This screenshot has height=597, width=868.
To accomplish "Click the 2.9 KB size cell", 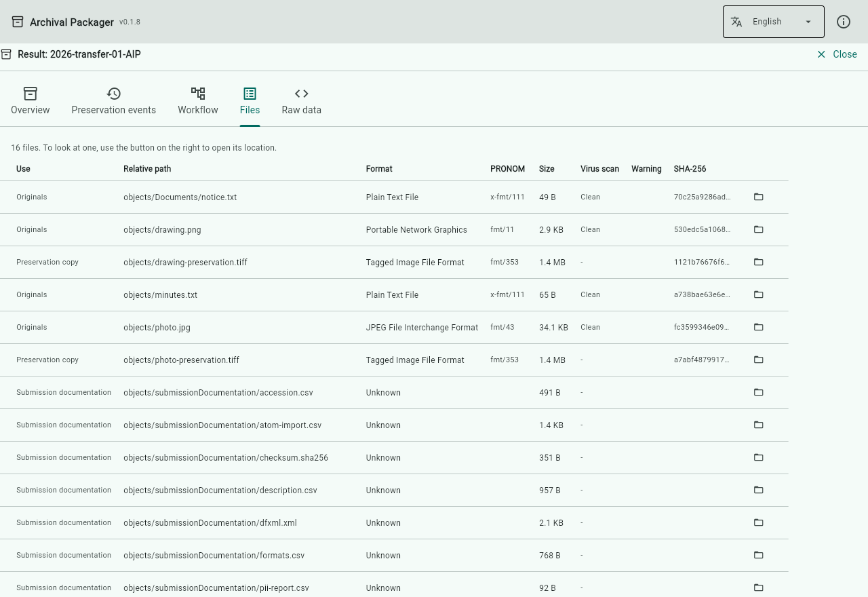I will 551,230.
